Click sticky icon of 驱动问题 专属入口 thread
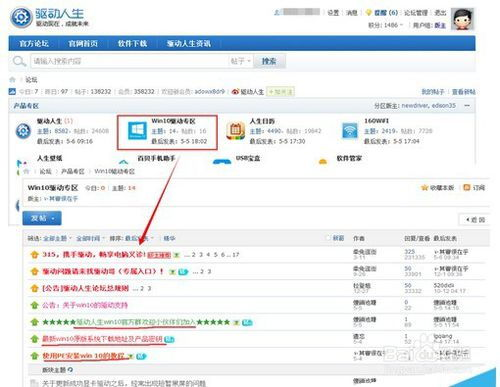Image resolution: width=500 pixels, height=387 pixels. [x=34, y=271]
